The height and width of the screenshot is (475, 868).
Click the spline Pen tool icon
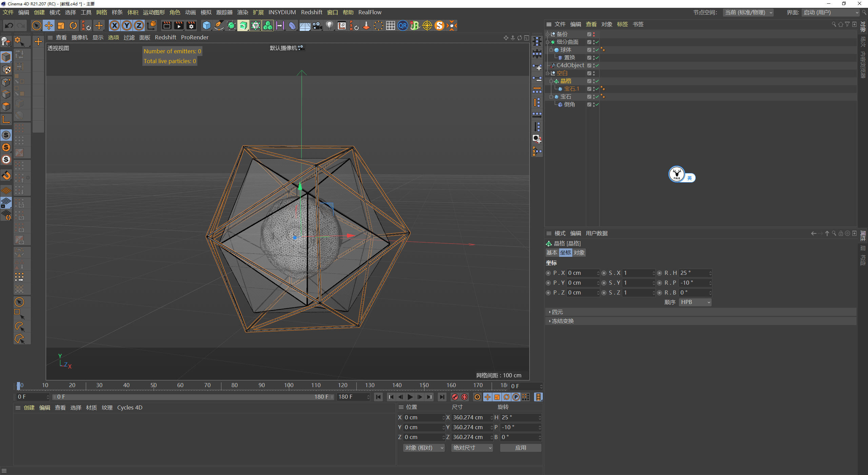click(219, 25)
